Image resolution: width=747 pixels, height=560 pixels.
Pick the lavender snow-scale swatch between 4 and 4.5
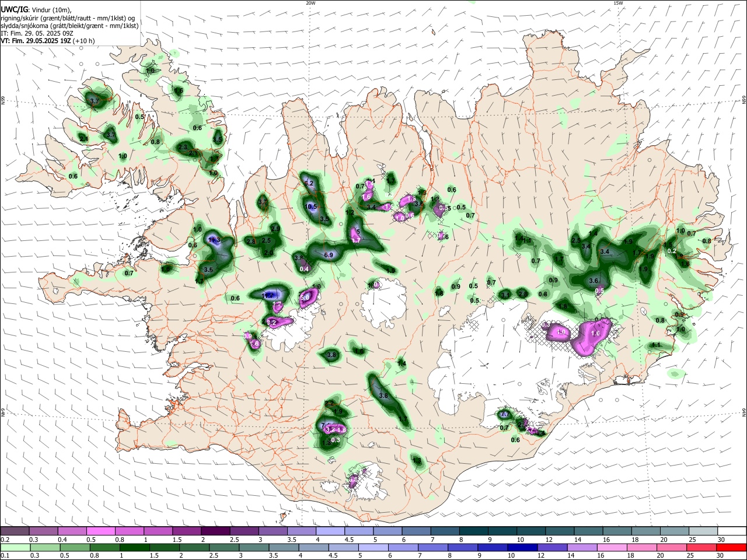(x=329, y=531)
